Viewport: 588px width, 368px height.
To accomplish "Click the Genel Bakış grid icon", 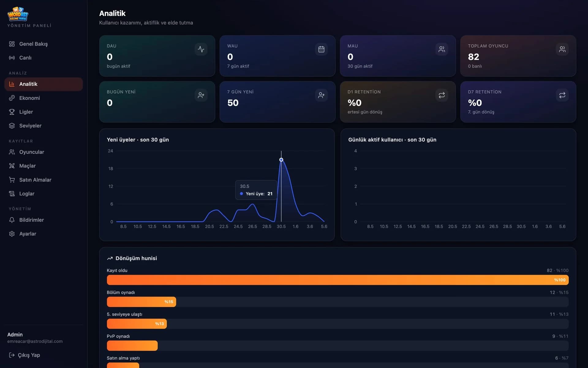I will (x=12, y=44).
